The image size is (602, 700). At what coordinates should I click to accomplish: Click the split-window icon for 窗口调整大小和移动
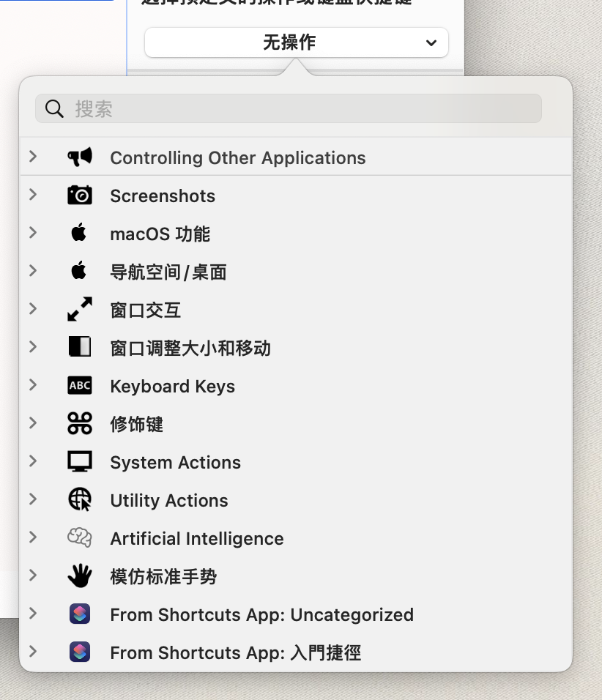tap(80, 346)
